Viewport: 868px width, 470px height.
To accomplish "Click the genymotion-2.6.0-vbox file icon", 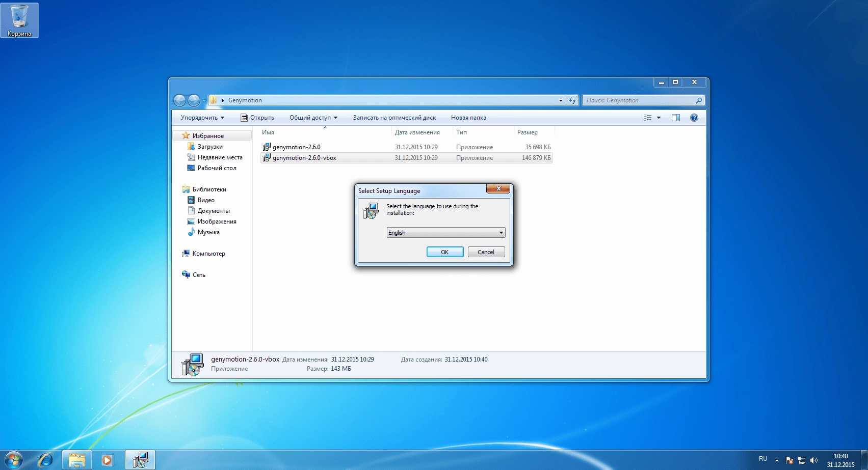I will [267, 158].
